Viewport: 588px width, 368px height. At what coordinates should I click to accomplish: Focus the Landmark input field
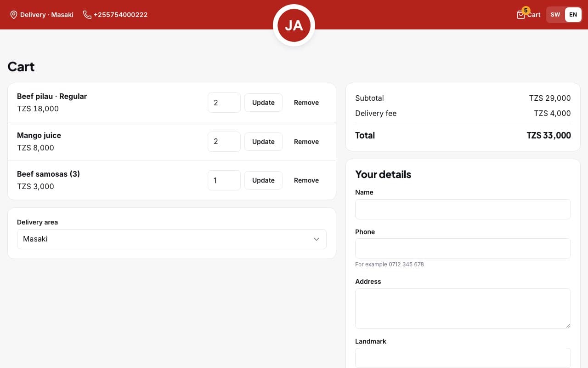tap(463, 358)
